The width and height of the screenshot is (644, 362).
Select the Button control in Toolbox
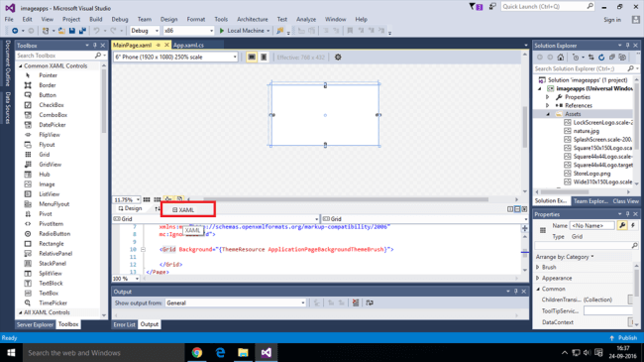point(48,95)
